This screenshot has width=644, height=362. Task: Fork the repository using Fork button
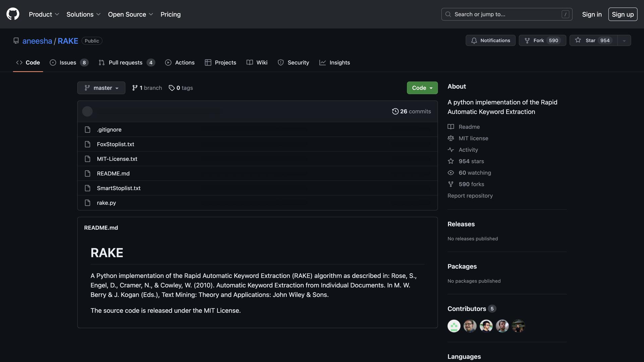[542, 40]
